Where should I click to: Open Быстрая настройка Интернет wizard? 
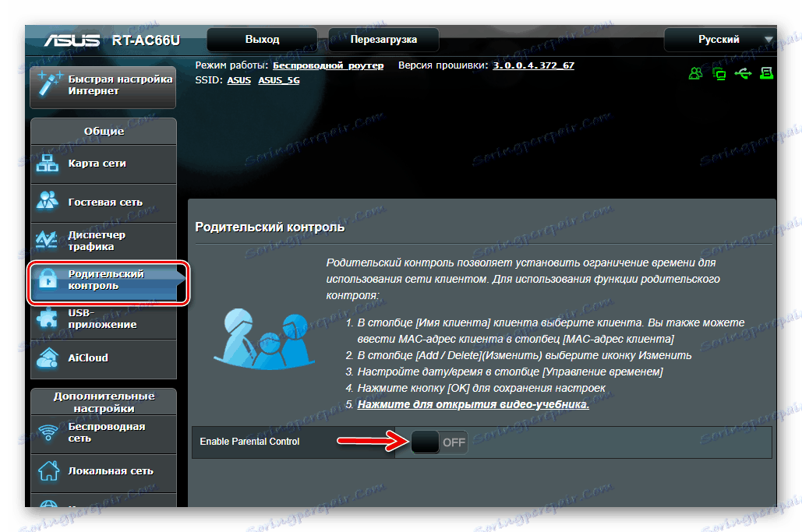(104, 86)
